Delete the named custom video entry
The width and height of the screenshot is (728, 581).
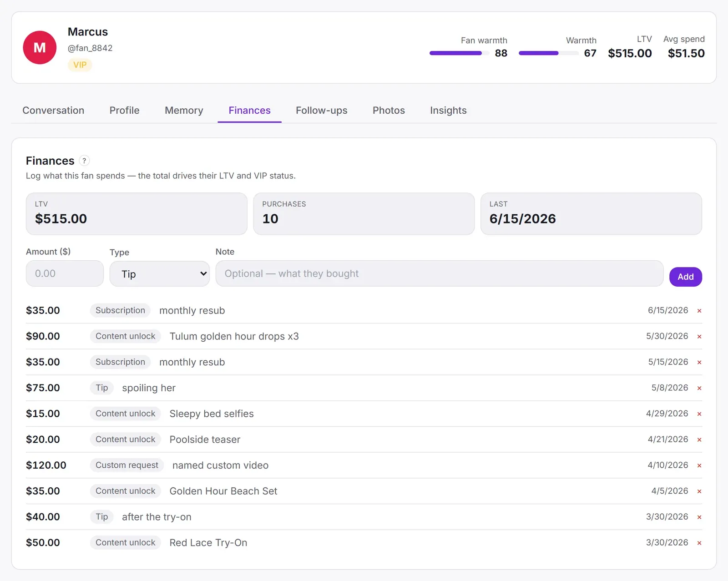(699, 465)
